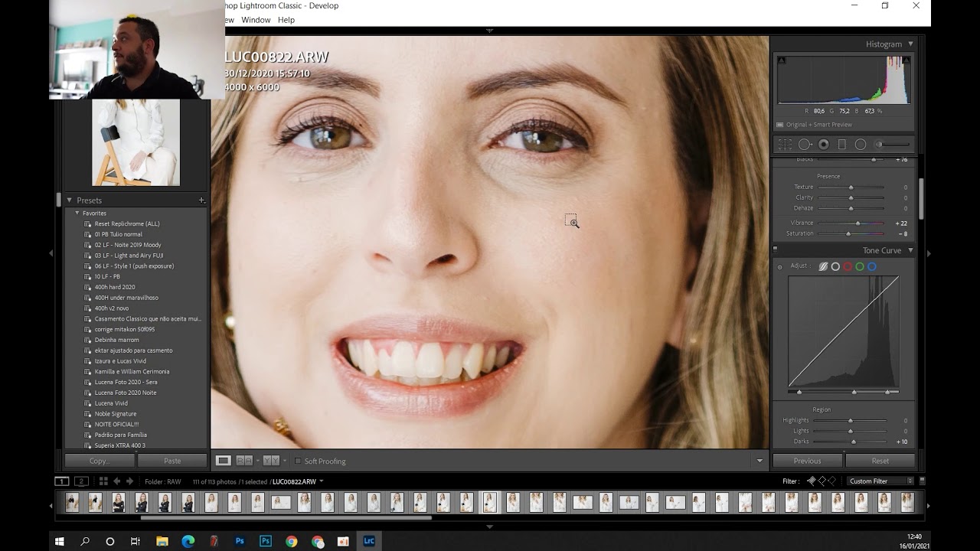Open the toolbar options dropdown arrow

point(759,461)
